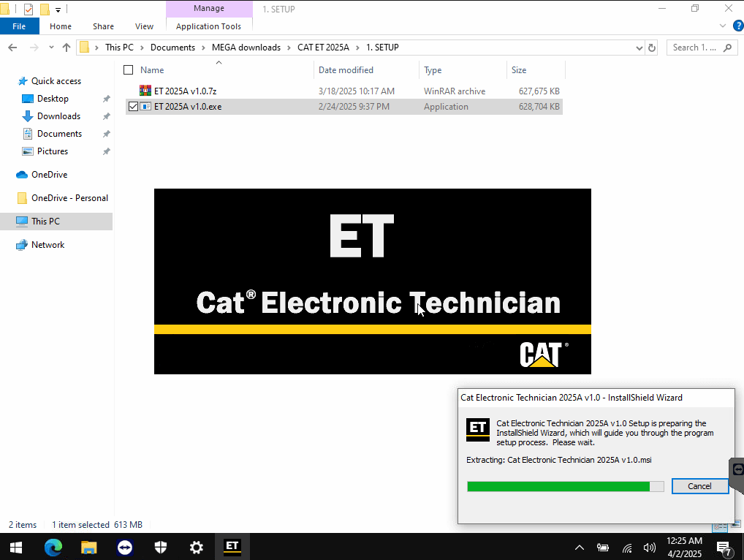Click the Up arrow navigation button
744x560 pixels.
[x=67, y=48]
